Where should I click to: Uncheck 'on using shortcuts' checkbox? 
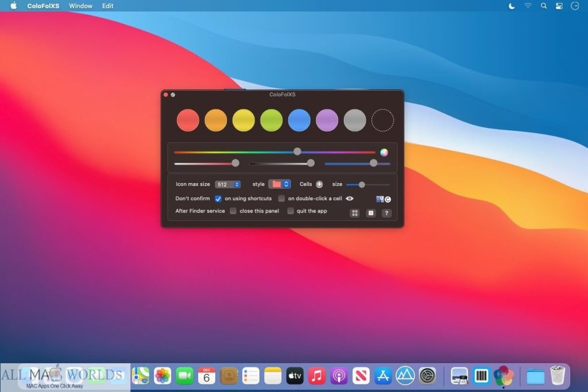pyautogui.click(x=218, y=199)
